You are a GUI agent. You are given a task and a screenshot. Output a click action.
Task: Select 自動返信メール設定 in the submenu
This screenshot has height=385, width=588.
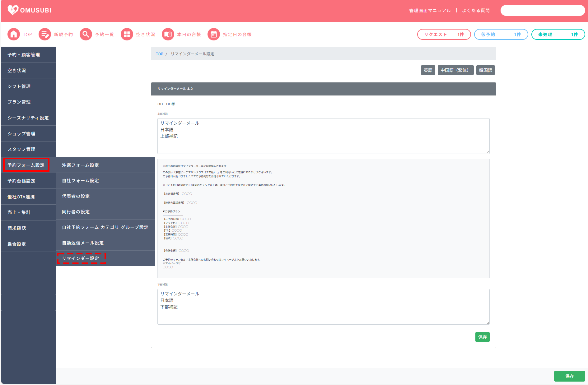[x=83, y=243]
